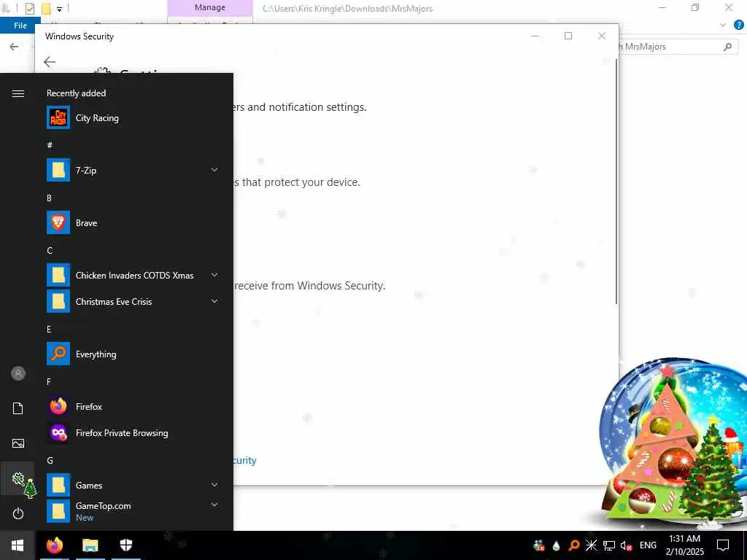Open Customize Quick Access Toolbar dropdown

click(x=60, y=9)
